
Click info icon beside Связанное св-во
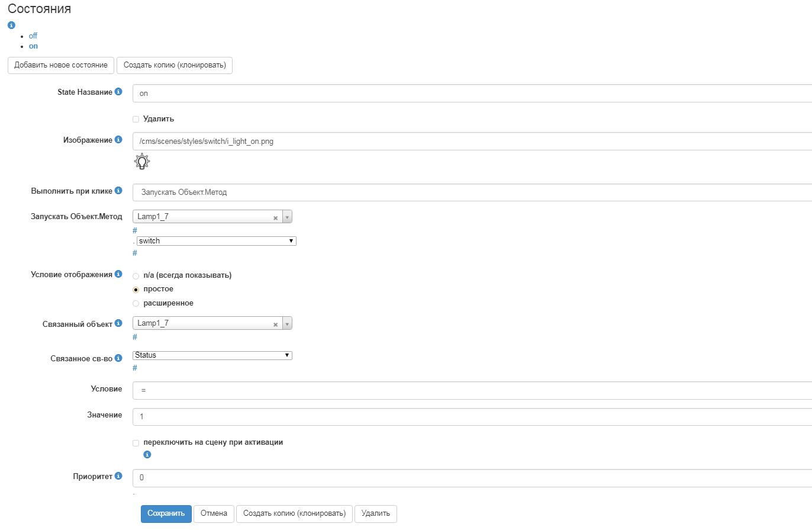118,358
